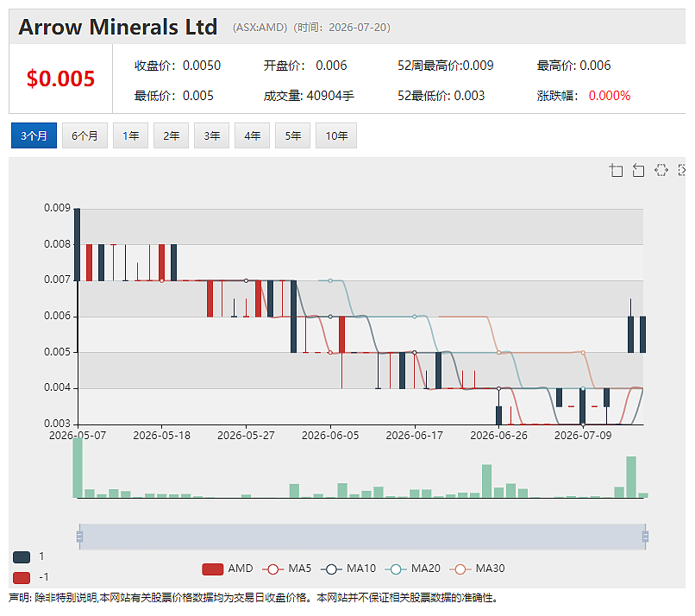Viewport: 695px width, 616px height.
Task: Click the data zoom slider track
Action: [362, 537]
